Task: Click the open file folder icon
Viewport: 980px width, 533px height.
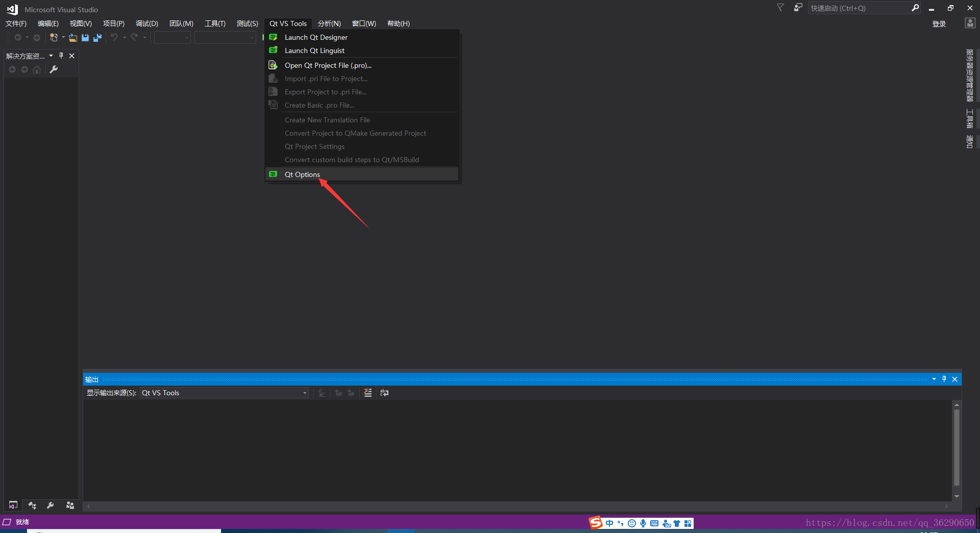Action: [x=73, y=37]
